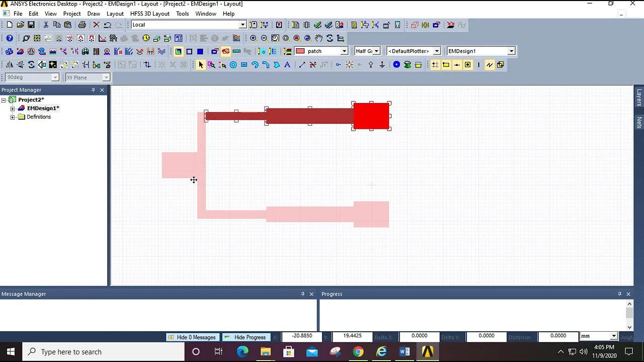The width and height of the screenshot is (644, 362).
Task: Select the Draw Circle tool
Action: [233, 65]
